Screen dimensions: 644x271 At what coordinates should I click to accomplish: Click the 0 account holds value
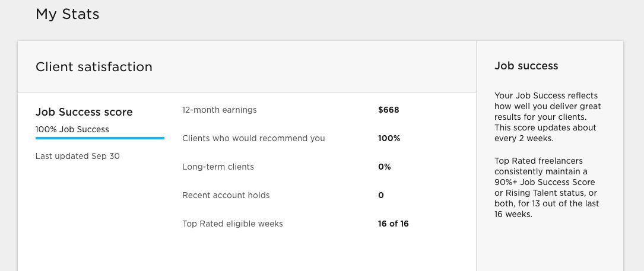pyautogui.click(x=381, y=195)
